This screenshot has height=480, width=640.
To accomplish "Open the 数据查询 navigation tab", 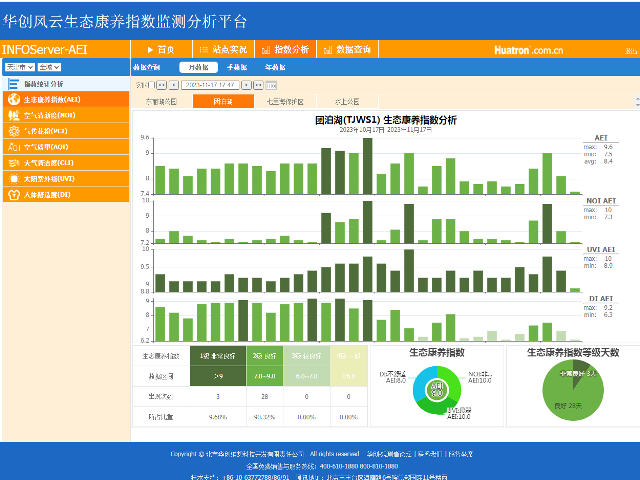I will pos(351,49).
